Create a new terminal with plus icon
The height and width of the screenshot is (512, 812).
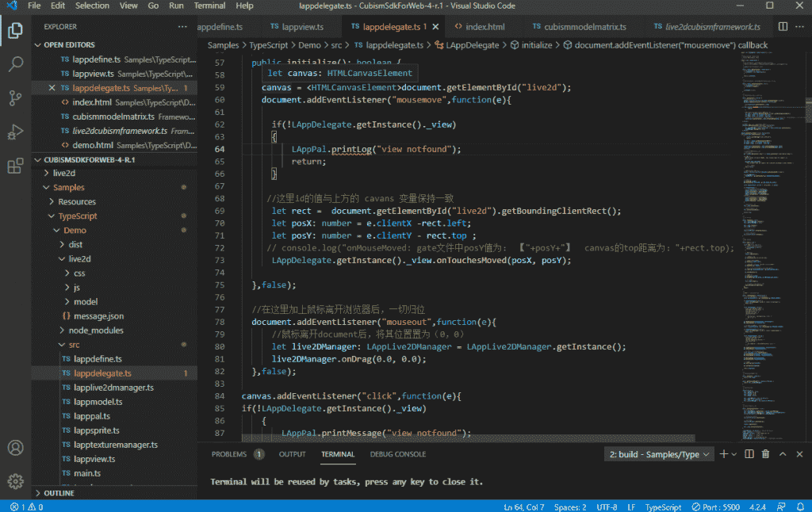[723, 454]
